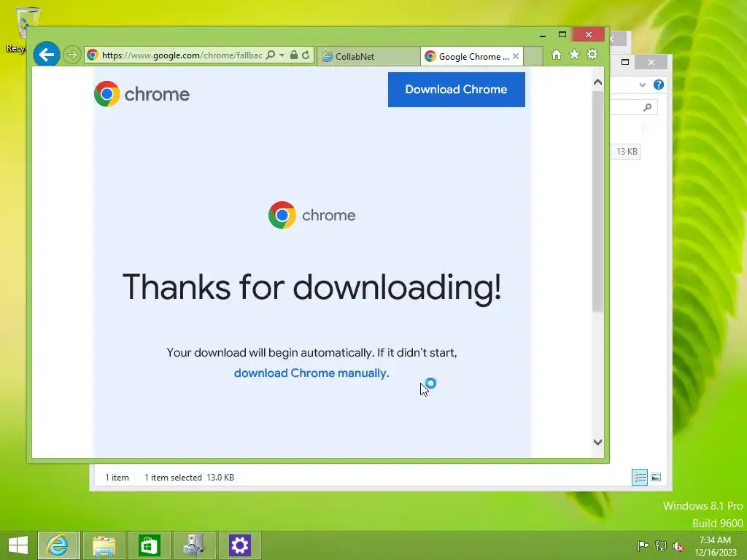
Task: Click the vertical scrollbar thumb
Action: pyautogui.click(x=598, y=201)
